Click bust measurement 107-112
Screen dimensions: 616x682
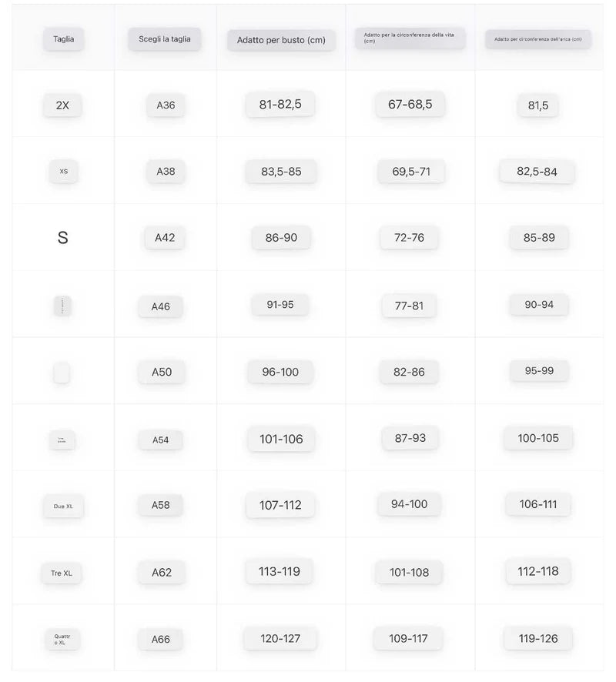[280, 505]
